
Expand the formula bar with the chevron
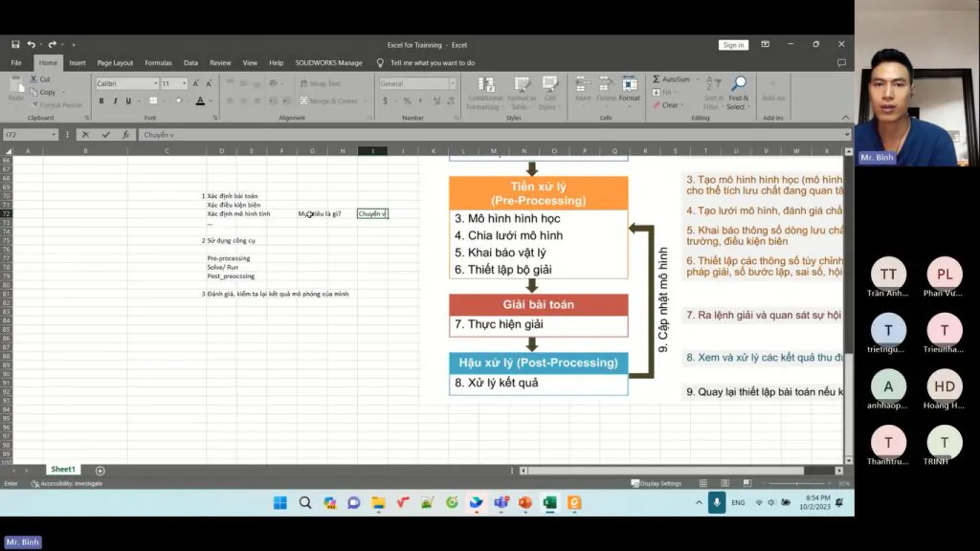847,134
